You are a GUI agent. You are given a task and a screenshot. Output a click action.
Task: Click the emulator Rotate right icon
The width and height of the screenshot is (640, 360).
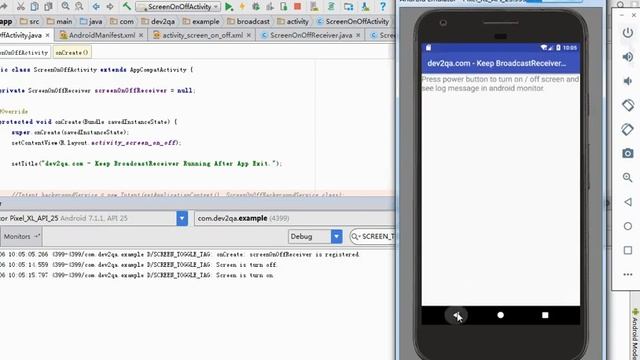click(x=628, y=129)
